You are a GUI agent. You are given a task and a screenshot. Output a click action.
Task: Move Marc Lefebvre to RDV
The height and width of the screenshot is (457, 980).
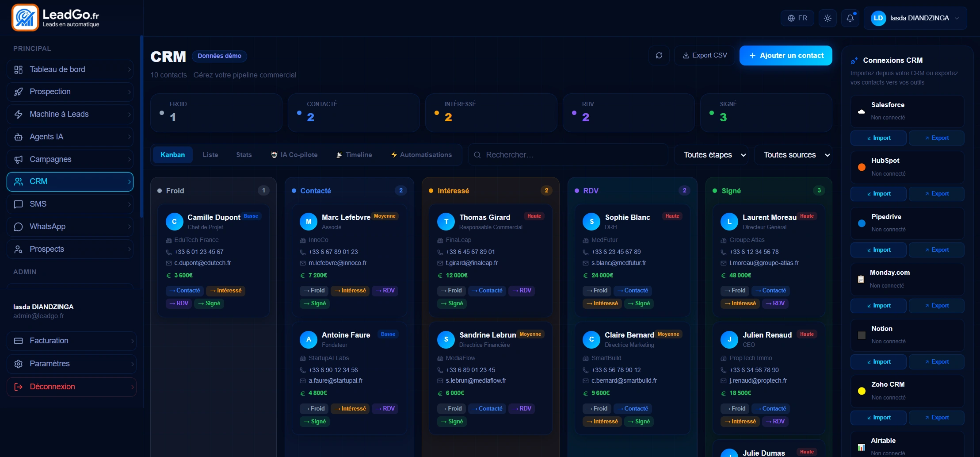tap(385, 291)
